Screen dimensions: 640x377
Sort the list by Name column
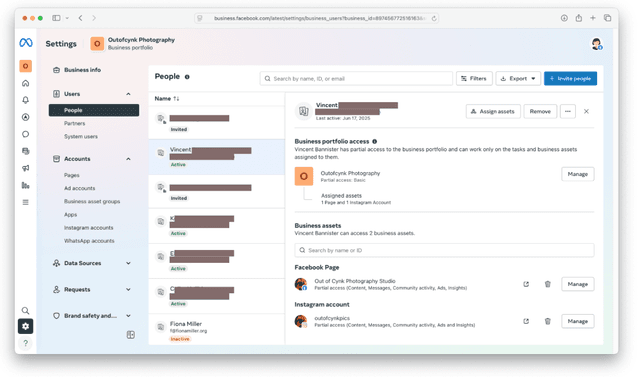[167, 99]
